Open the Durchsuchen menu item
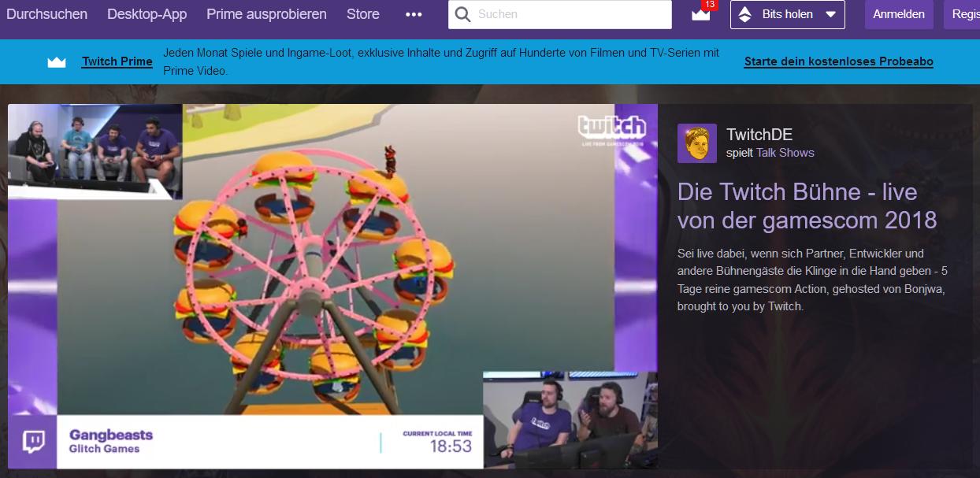The image size is (980, 478). [46, 14]
